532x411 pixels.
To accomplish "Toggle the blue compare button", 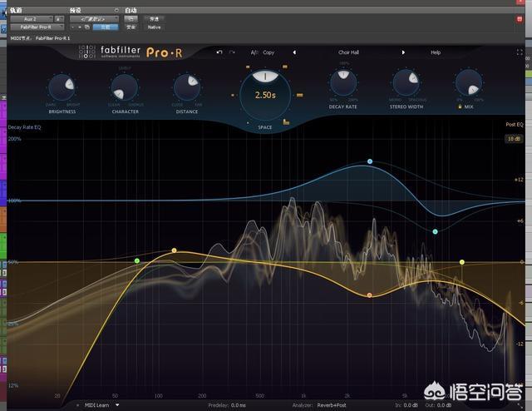I will click(106, 27).
